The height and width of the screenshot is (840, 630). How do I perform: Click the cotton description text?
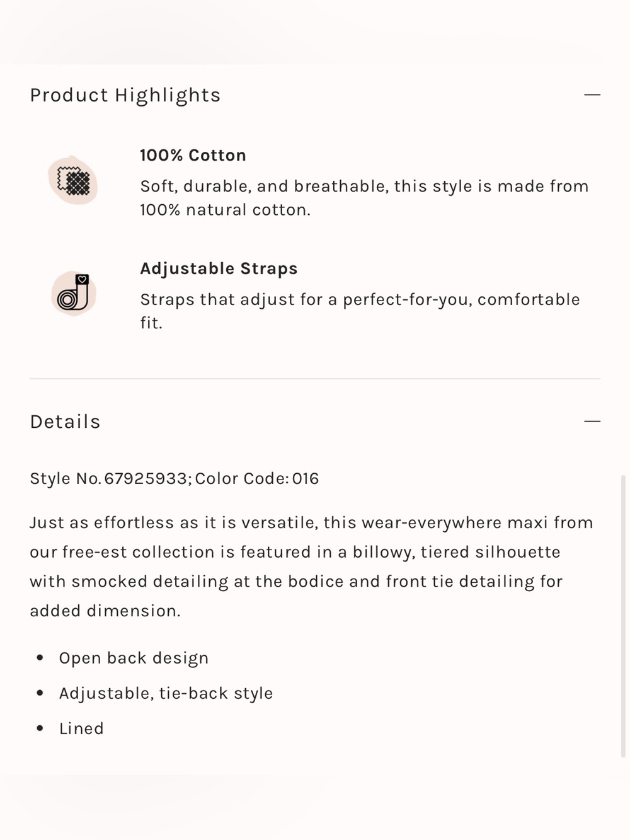pyautogui.click(x=364, y=198)
